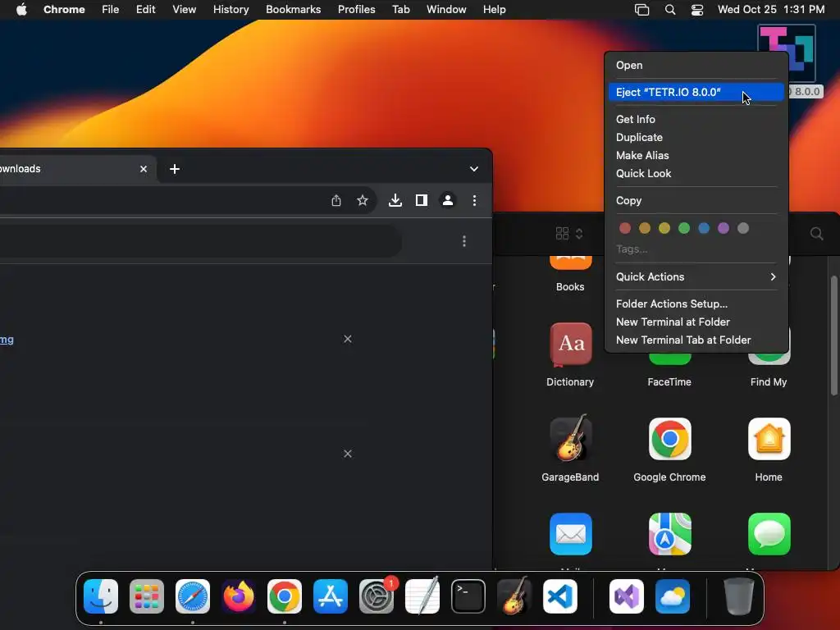The image size is (840, 630).
Task: Apply the green tag color
Action: 684,228
